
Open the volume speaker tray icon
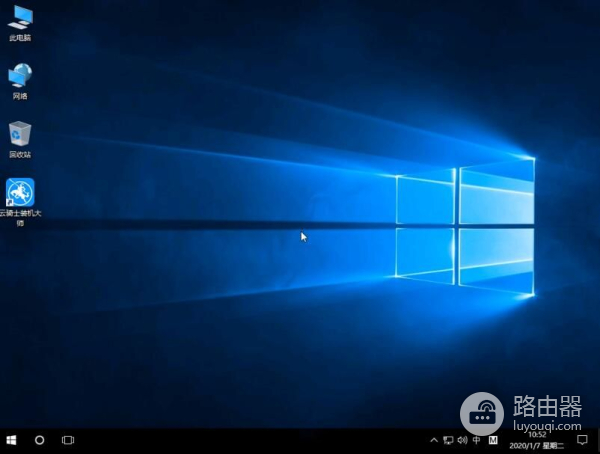(462, 440)
